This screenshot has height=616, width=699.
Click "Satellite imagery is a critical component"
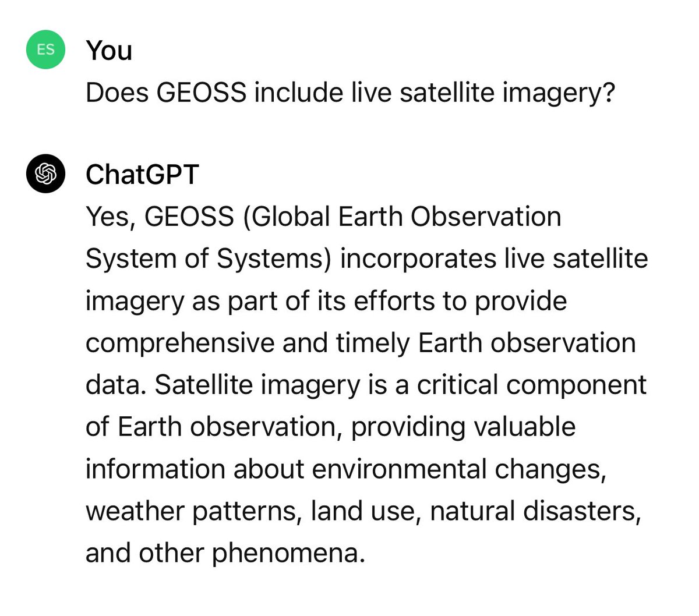[x=401, y=385]
